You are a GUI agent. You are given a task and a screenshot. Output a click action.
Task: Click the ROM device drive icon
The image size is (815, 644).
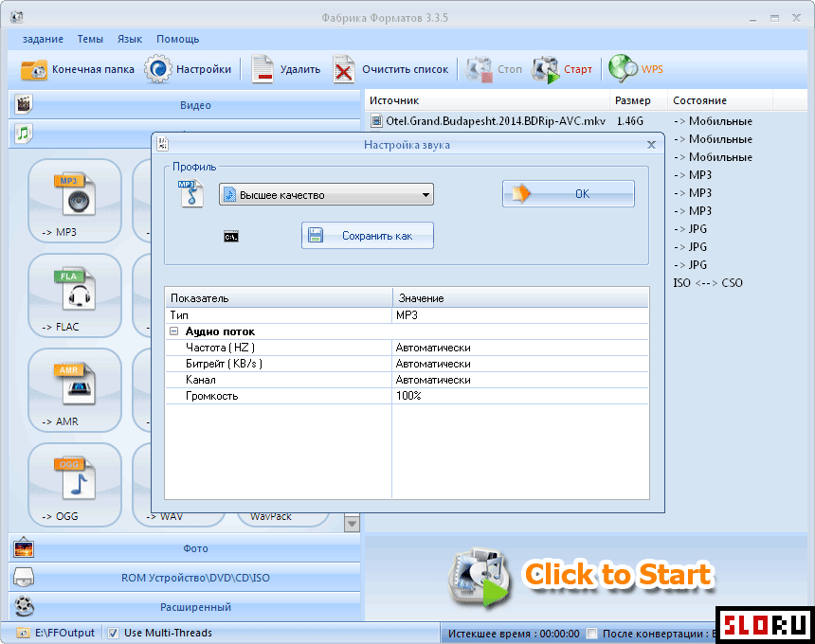24,577
